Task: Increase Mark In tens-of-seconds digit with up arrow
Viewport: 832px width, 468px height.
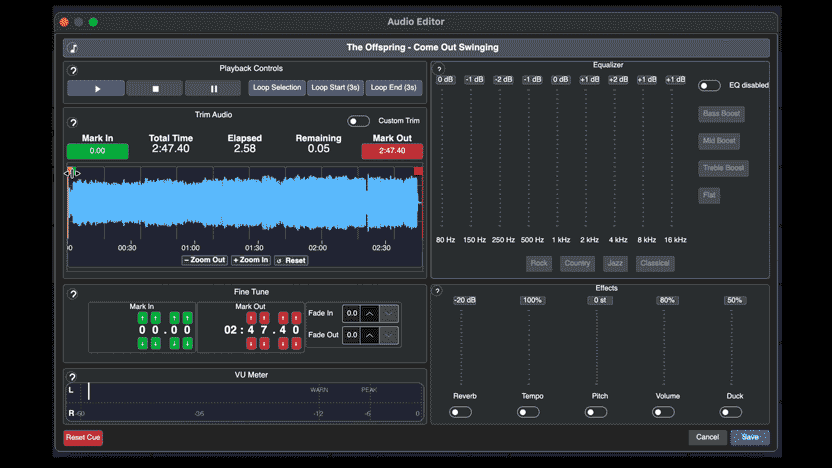Action: 142,318
